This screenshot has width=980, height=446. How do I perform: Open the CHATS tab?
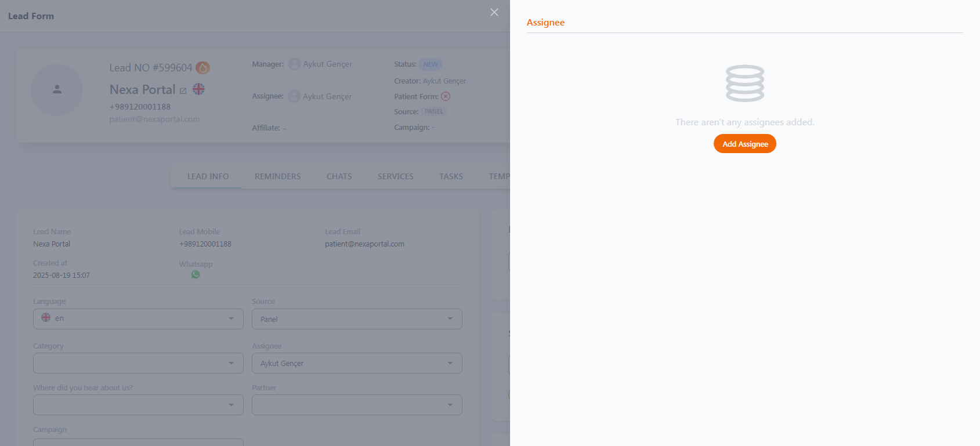[x=339, y=176]
